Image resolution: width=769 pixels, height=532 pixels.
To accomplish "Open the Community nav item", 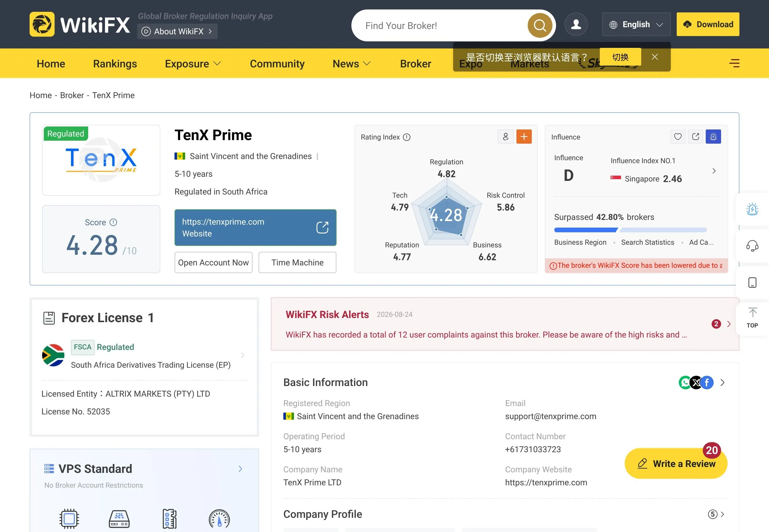I will pyautogui.click(x=277, y=64).
